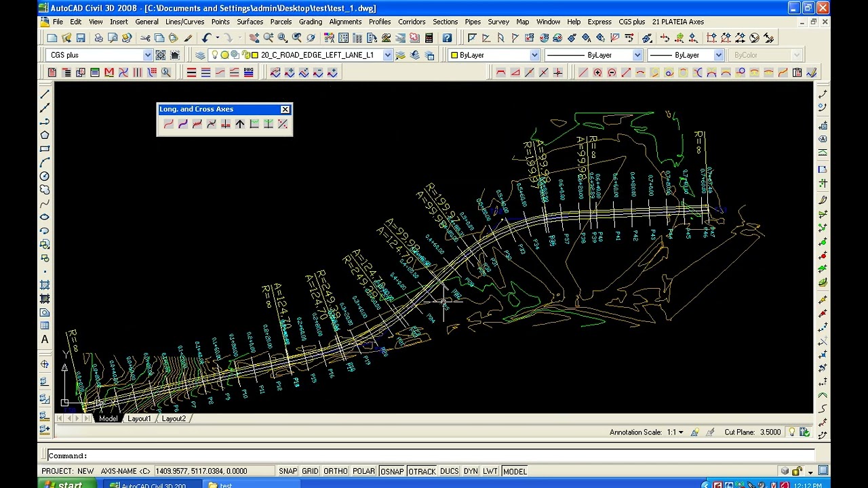Click the Plot/Print icon
Image resolution: width=868 pixels, height=488 pixels.
pos(98,38)
